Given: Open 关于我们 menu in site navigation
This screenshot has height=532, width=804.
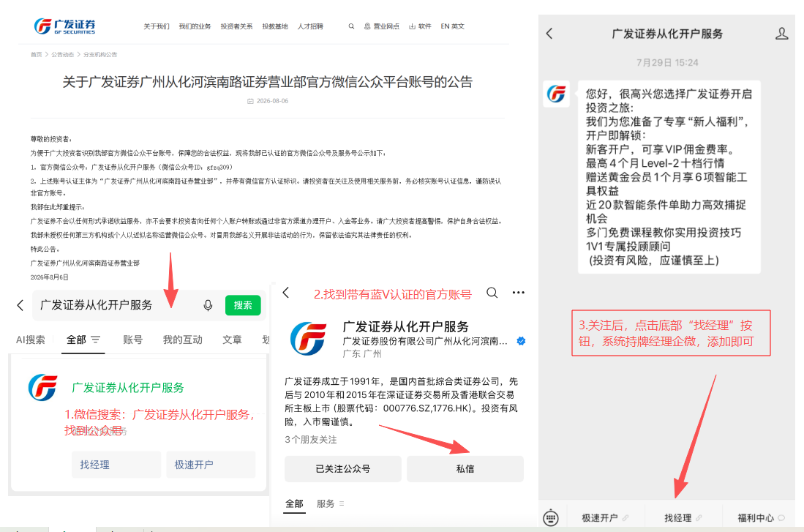Looking at the screenshot, I should [x=157, y=26].
